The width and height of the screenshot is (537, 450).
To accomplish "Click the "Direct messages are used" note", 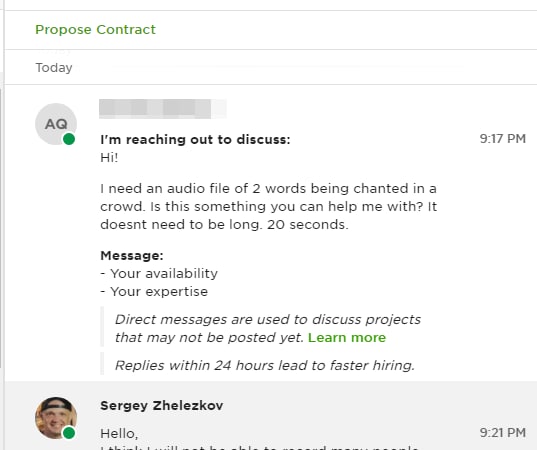I will [x=268, y=328].
